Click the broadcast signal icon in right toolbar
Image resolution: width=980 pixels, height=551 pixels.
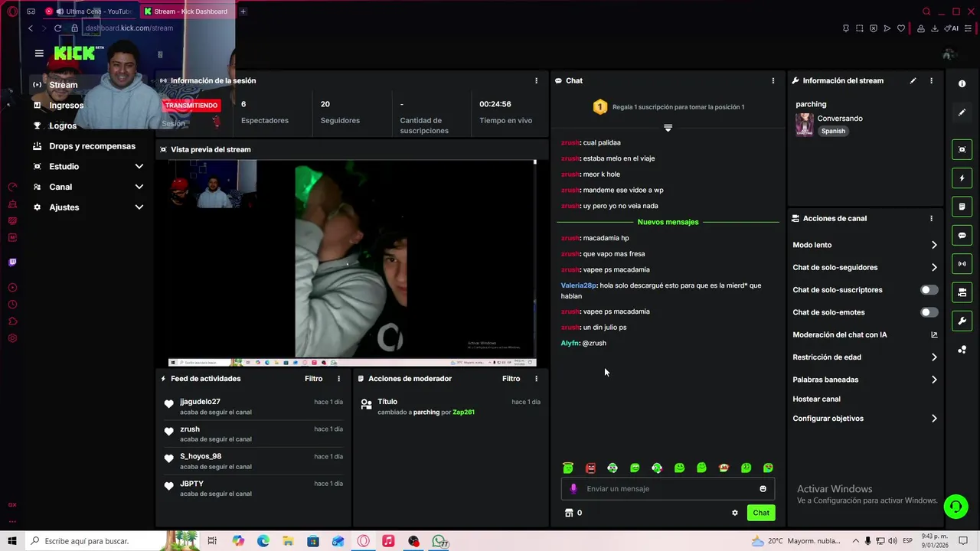[x=962, y=264]
